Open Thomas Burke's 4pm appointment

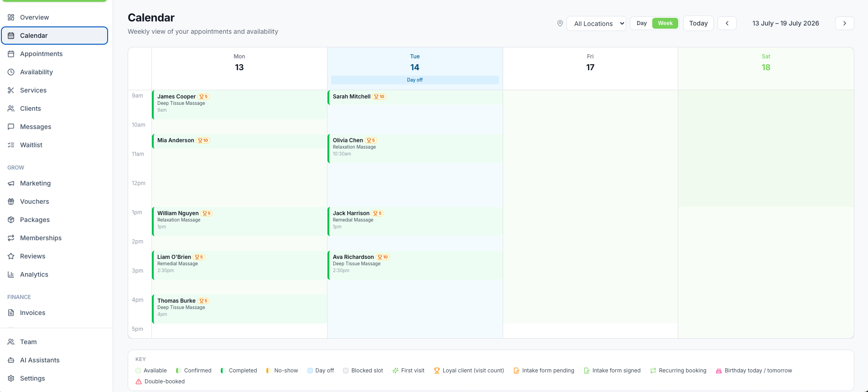point(239,309)
